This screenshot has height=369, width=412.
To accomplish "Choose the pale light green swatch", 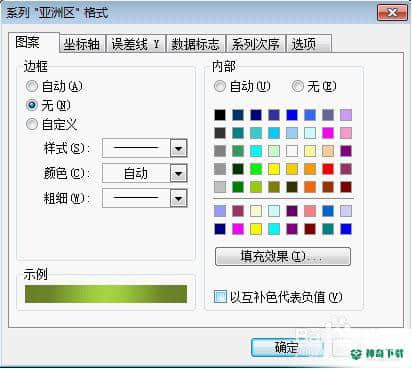I will coord(274,151).
